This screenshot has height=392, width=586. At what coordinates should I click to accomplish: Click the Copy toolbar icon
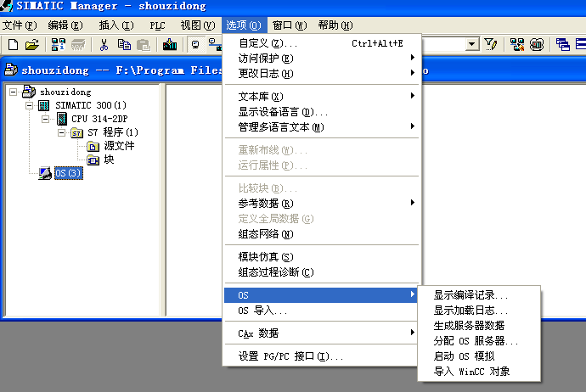tap(124, 45)
